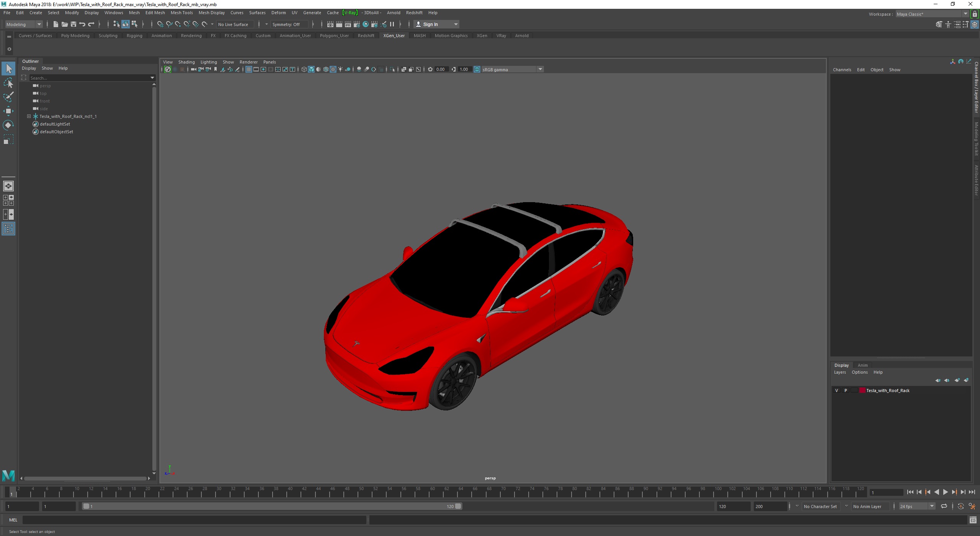This screenshot has height=536, width=980.
Task: Open the Script Editor icon
Action: coord(973,520)
